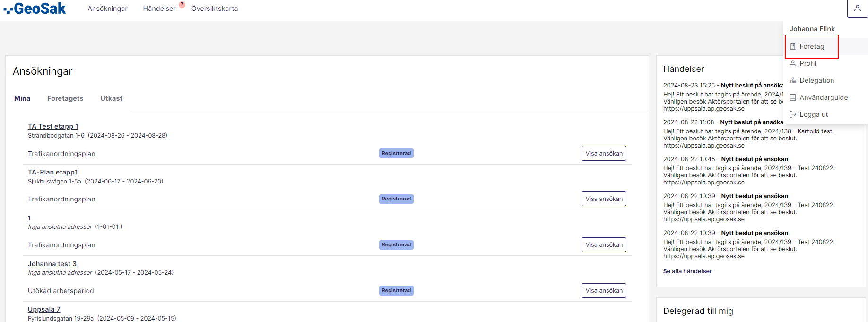Click the Profil person icon
Viewport: 868px width, 322px height.
pyautogui.click(x=793, y=63)
